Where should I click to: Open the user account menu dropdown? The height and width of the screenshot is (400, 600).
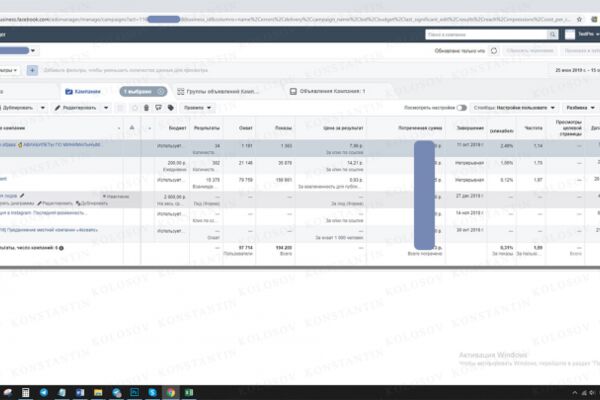tap(588, 34)
